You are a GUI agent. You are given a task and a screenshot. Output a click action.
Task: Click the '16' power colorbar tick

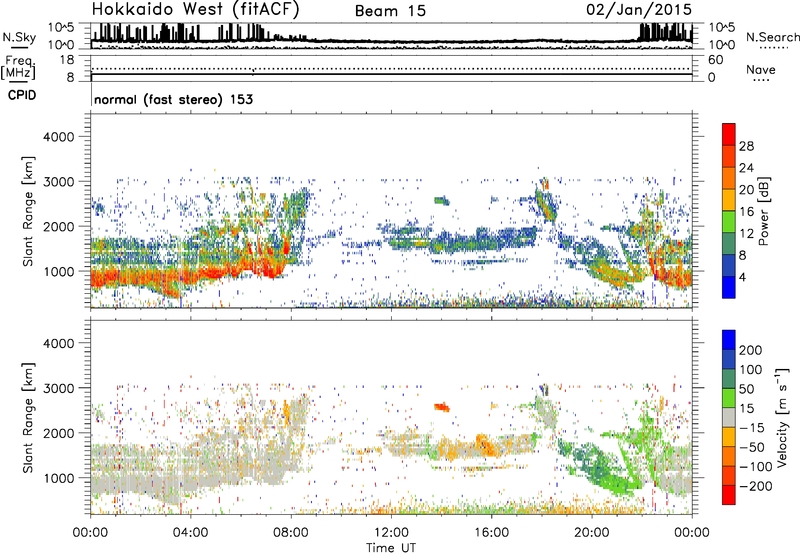point(746,212)
